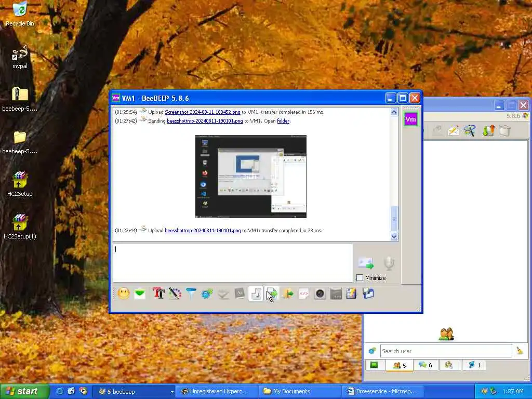Switch to the users tab showing 5
532x399 pixels.
400,365
